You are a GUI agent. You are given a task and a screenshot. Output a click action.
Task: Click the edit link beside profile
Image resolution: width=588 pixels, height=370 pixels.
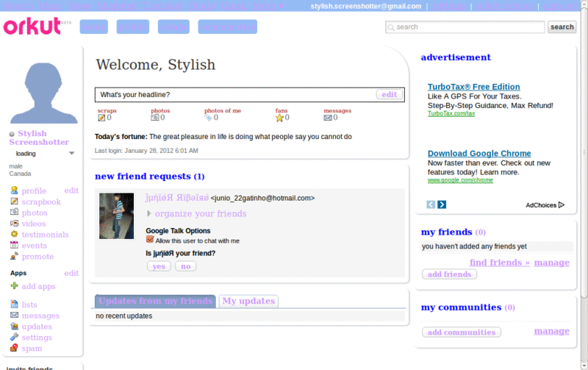point(71,191)
